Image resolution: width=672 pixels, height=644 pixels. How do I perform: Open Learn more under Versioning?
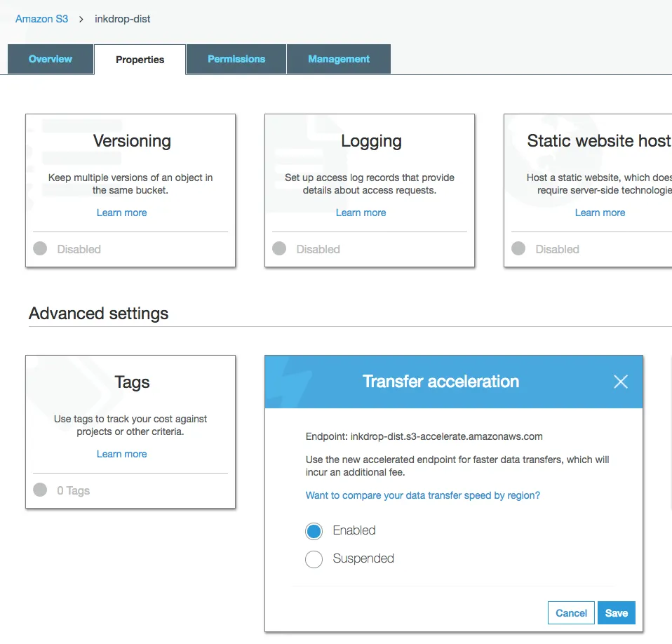[x=122, y=213]
